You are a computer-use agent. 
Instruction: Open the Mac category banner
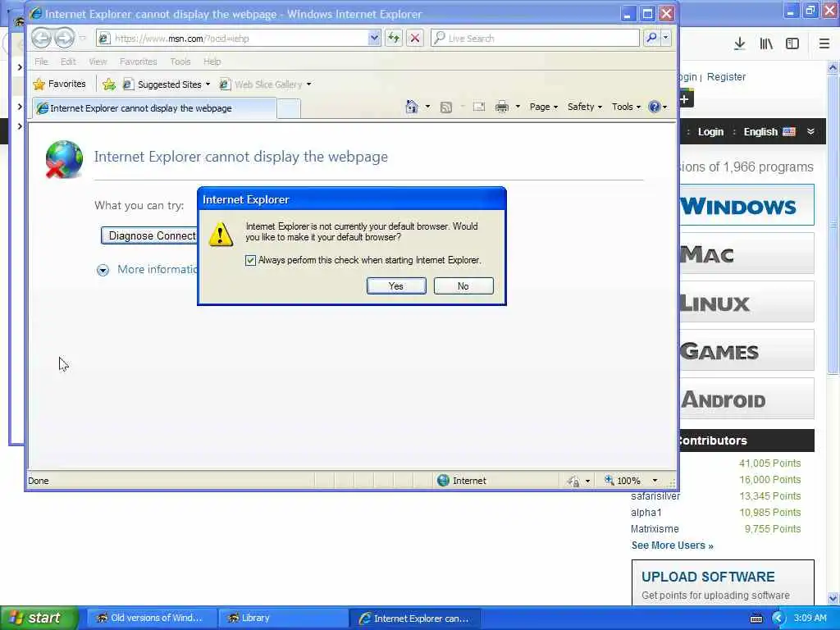[746, 253]
